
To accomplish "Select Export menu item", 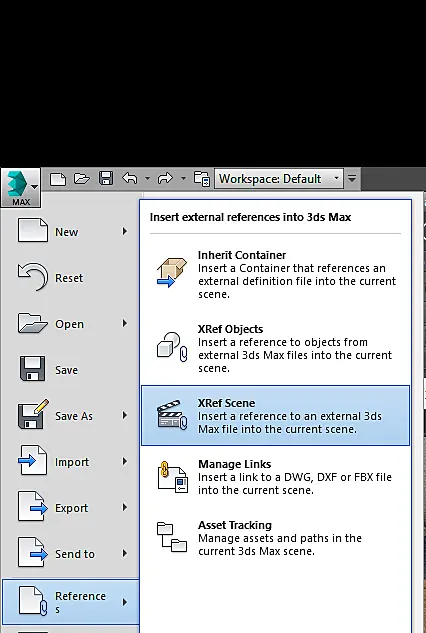I will click(x=71, y=508).
